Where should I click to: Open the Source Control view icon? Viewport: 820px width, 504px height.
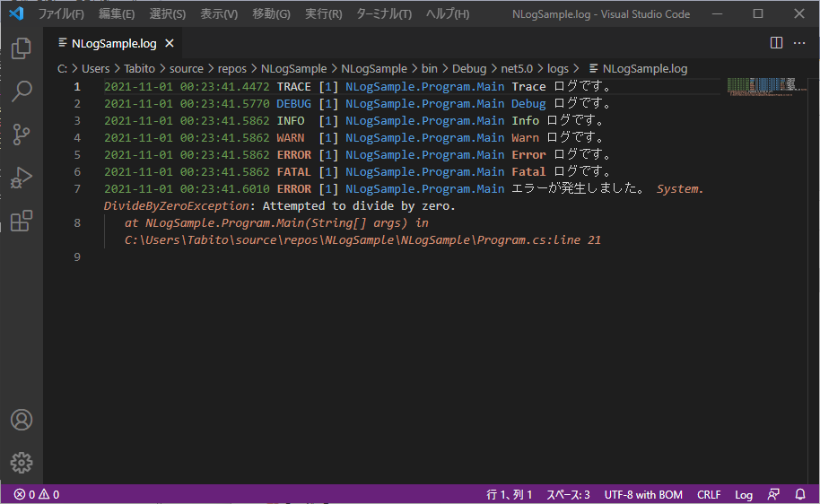[x=22, y=135]
